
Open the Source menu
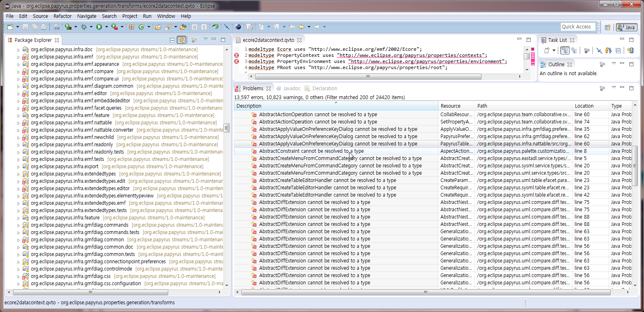tap(40, 16)
